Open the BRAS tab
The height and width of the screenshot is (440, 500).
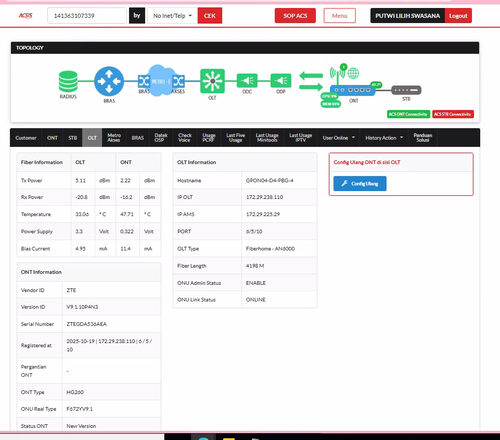point(138,138)
